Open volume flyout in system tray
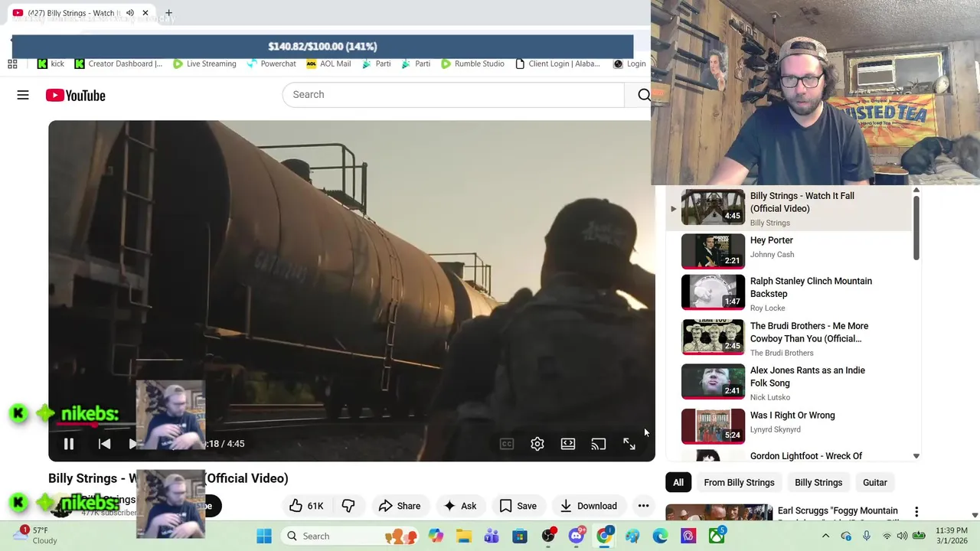Viewport: 980px width, 551px height. pyautogui.click(x=903, y=536)
